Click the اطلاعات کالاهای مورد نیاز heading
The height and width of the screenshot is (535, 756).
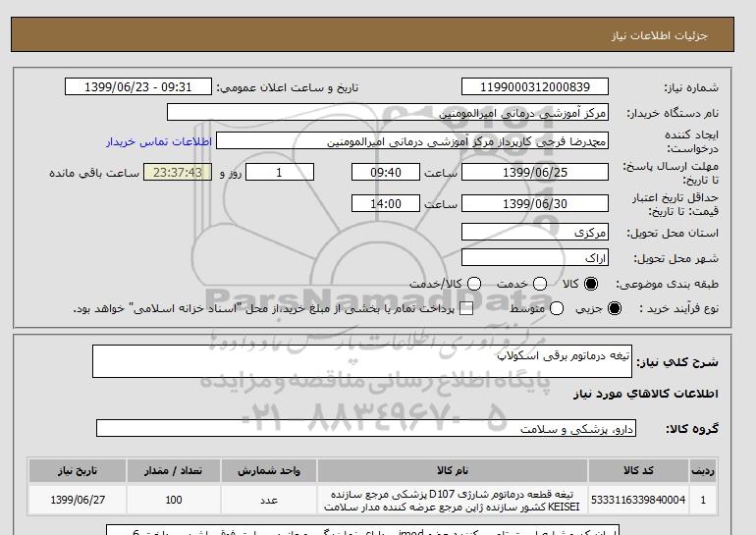(x=646, y=394)
